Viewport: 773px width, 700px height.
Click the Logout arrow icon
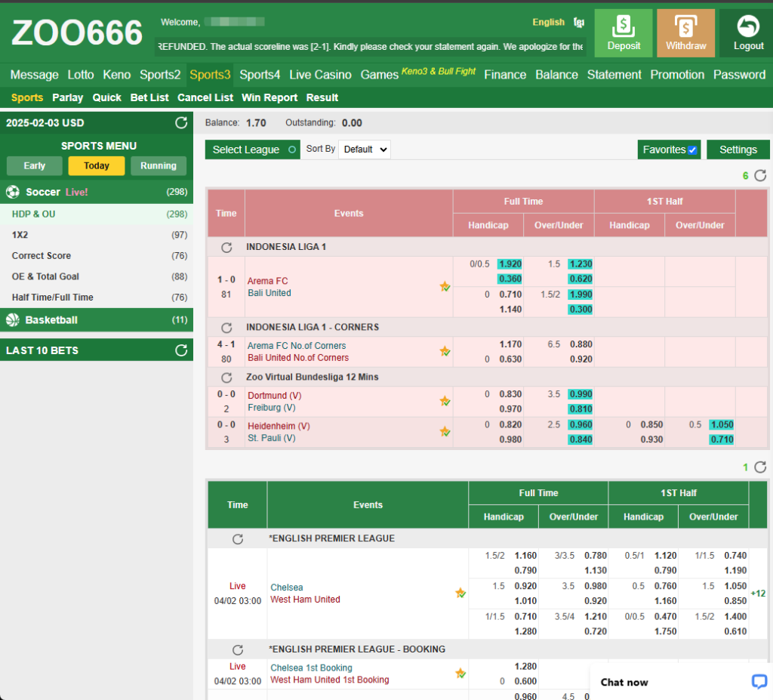[x=748, y=26]
